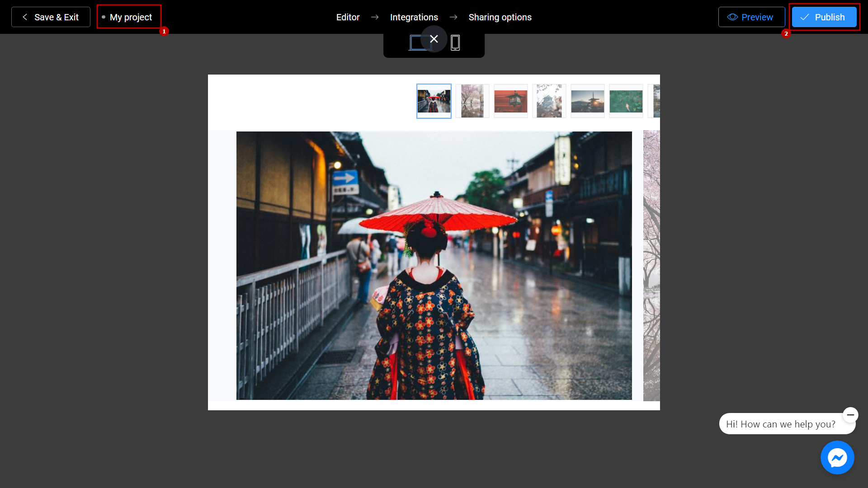Viewport: 868px width, 488px height.
Task: Click Save & Exit button
Action: click(51, 17)
